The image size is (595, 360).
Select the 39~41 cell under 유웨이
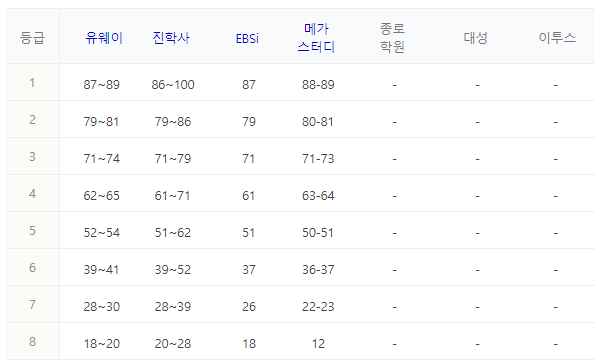pos(101,270)
